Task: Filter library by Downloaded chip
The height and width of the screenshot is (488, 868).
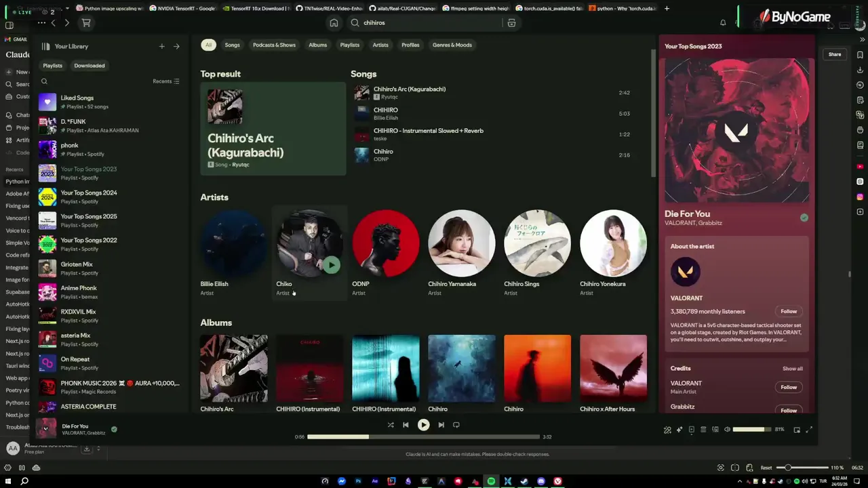Action: [90, 66]
